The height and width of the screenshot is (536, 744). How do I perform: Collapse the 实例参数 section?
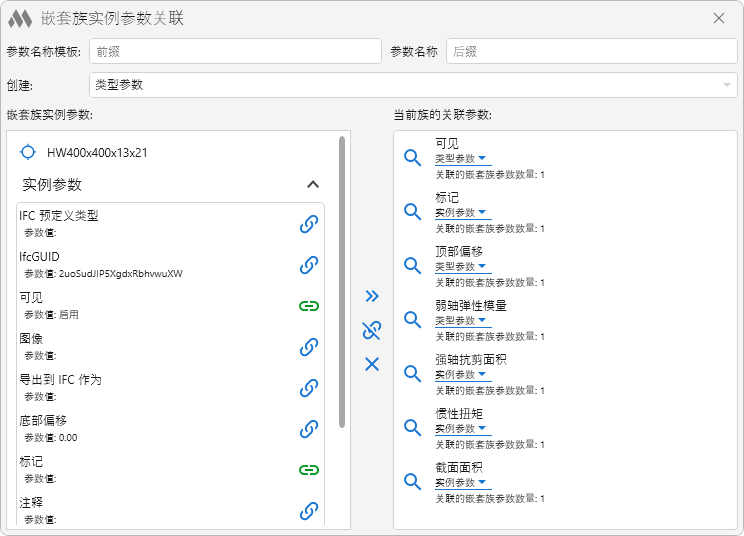click(313, 184)
